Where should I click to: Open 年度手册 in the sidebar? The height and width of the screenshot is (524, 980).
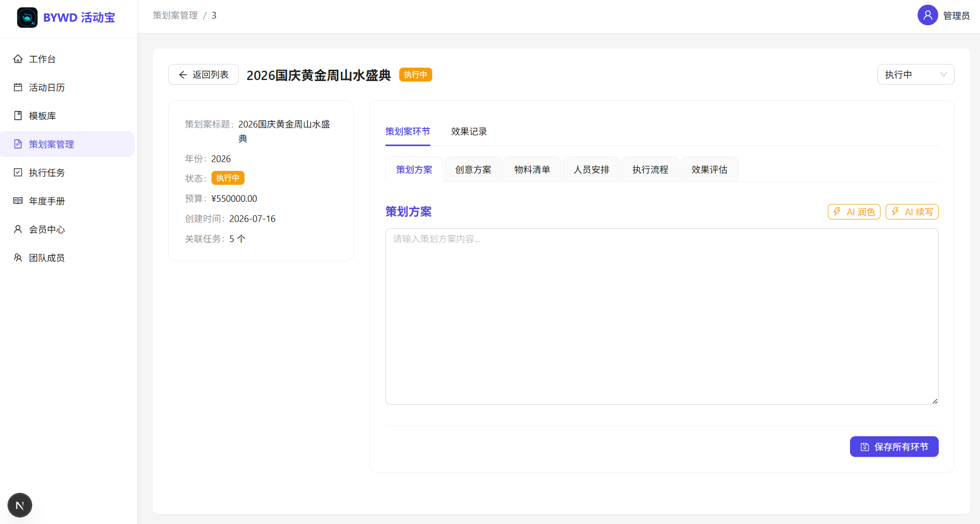tap(68, 201)
